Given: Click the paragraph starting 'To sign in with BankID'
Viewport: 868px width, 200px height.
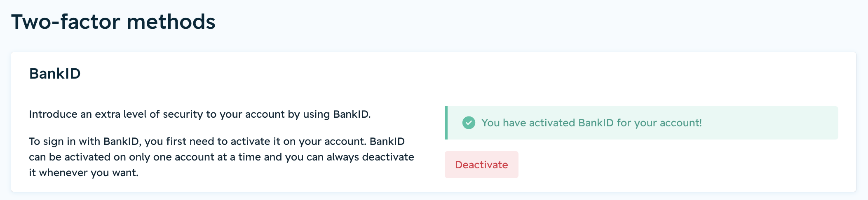Looking at the screenshot, I should coord(222,157).
